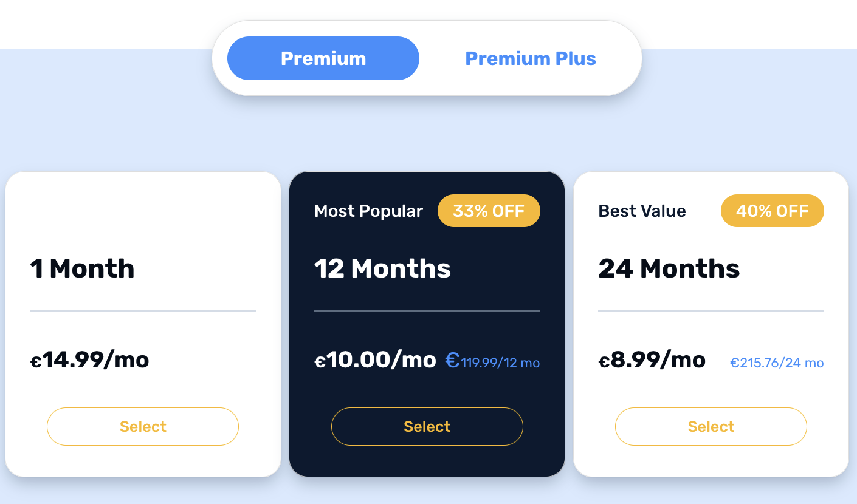Switch to the Premium tab
This screenshot has height=504, width=857.
pyautogui.click(x=323, y=58)
